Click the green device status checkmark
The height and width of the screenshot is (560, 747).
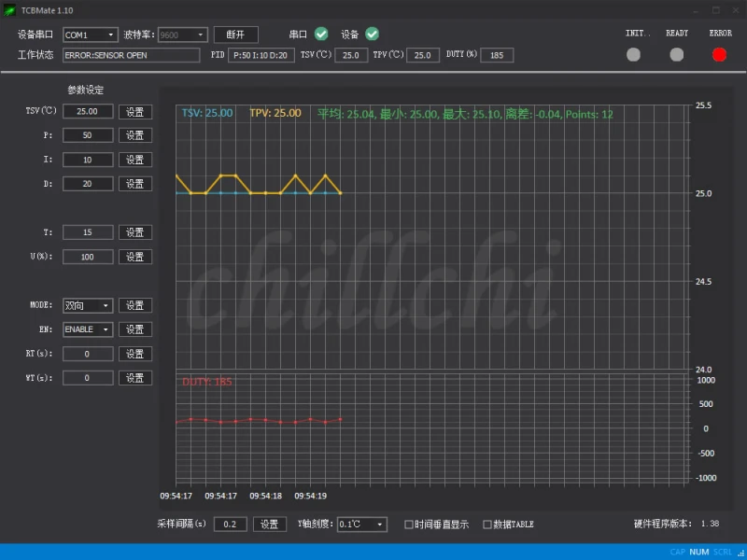coord(372,34)
